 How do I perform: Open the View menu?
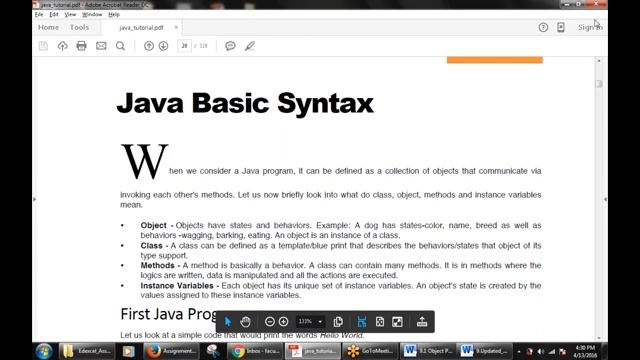click(70, 14)
